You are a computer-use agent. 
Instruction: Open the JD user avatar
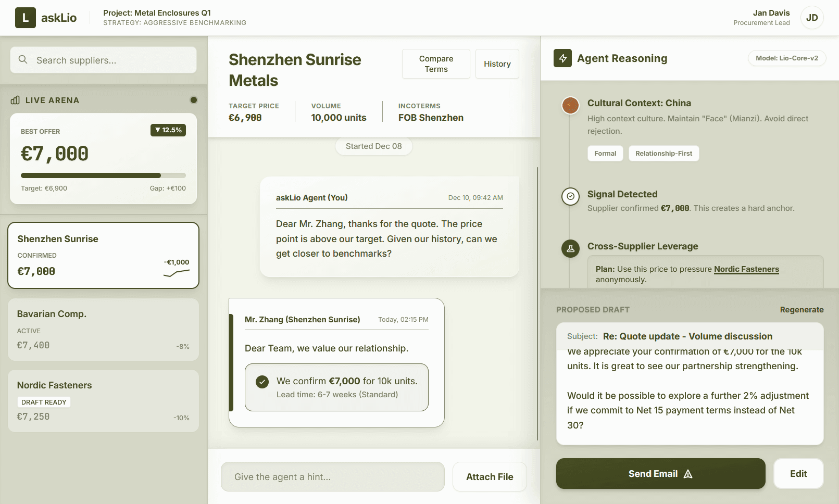(812, 18)
